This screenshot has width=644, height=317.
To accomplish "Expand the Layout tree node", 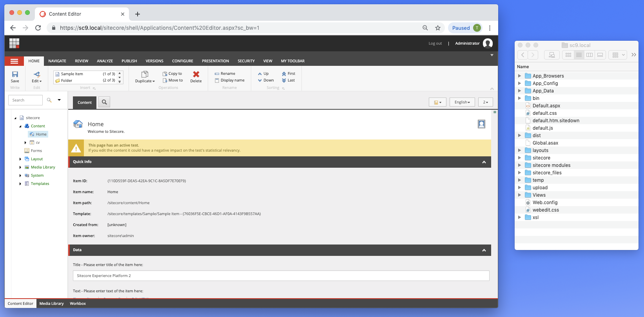I will tap(20, 159).
